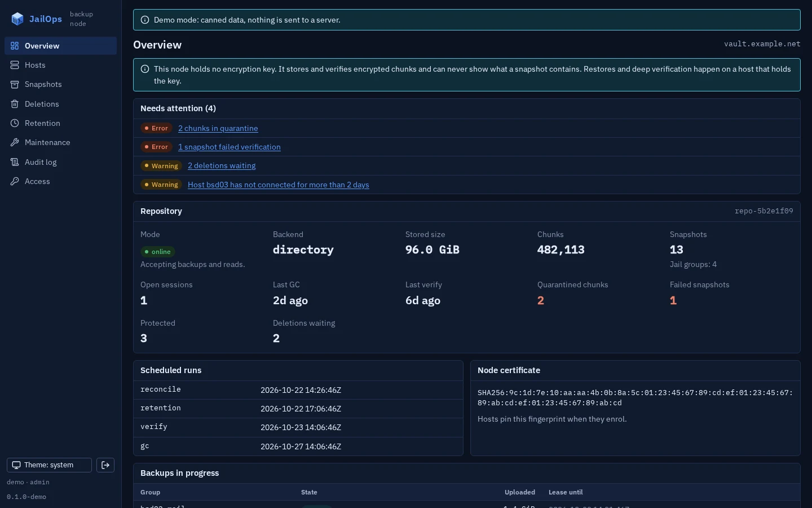This screenshot has width=812, height=508.
Task: Click the Last GC value '2d ago'
Action: 290,300
